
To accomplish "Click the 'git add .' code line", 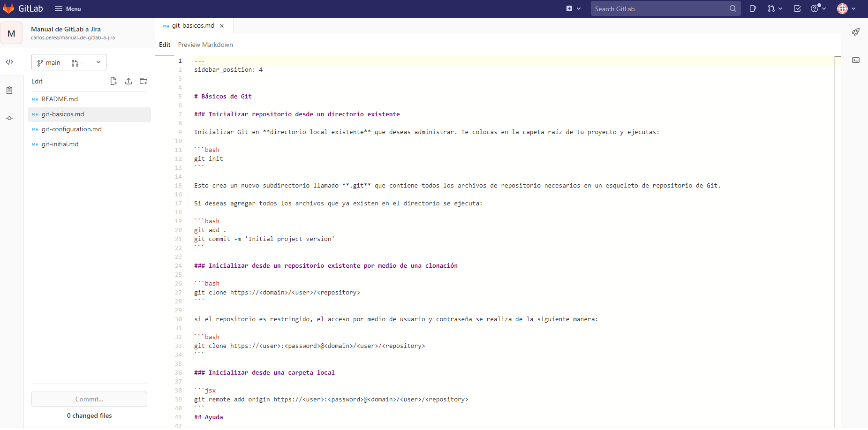I will [210, 230].
